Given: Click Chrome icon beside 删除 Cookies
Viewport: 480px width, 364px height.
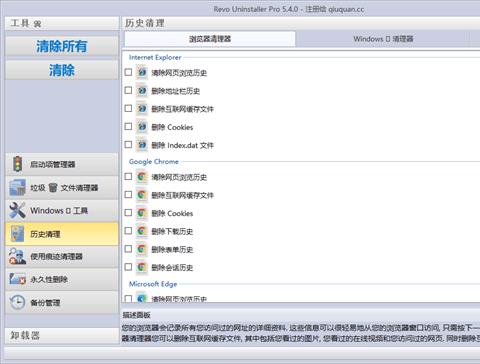Looking at the screenshot, I should (142, 213).
